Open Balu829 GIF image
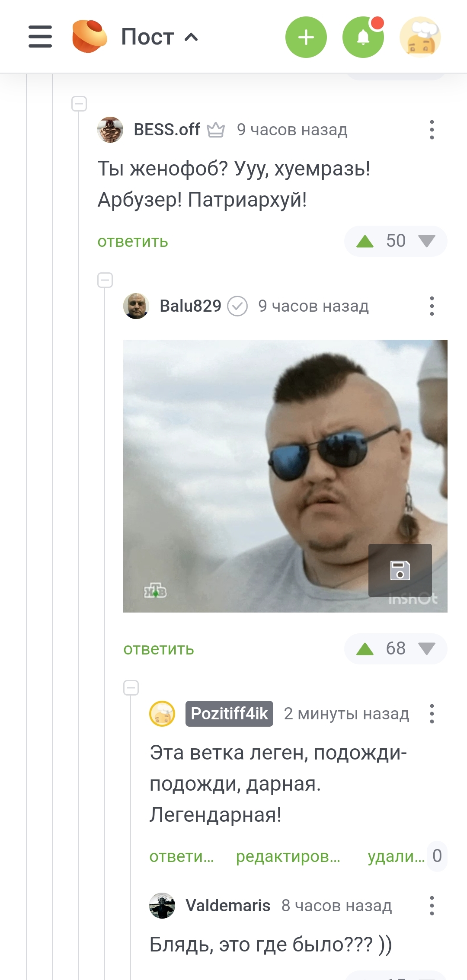This screenshot has width=467, height=980. tap(285, 476)
